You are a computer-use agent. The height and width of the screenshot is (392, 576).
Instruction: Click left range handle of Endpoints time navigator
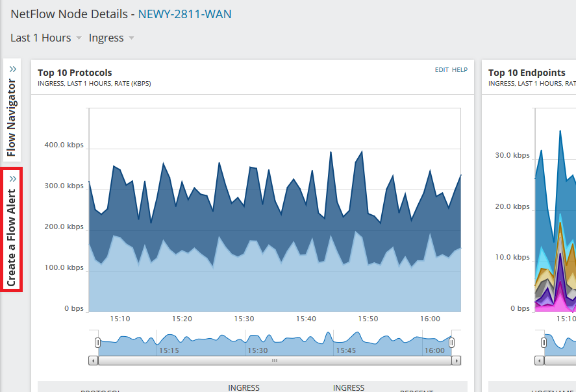click(x=544, y=342)
